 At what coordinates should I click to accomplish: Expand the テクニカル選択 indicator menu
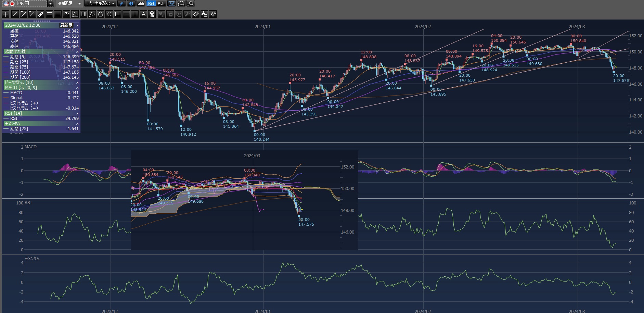point(100,3)
